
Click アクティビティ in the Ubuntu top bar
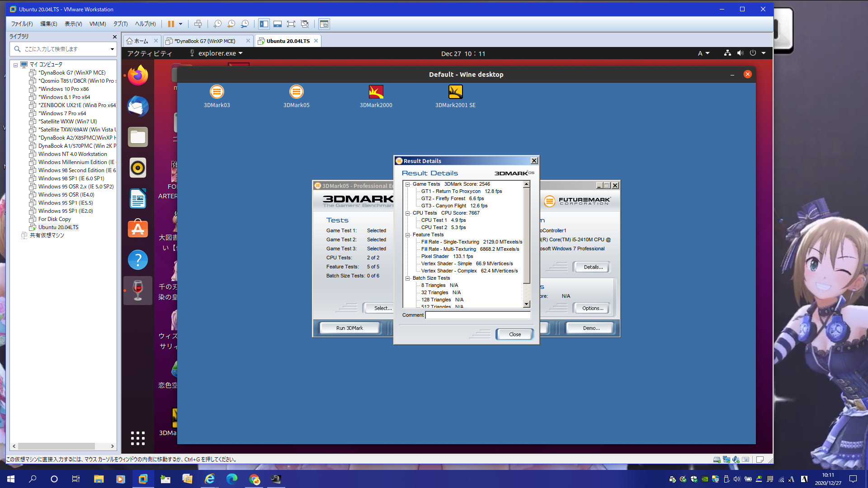[150, 53]
